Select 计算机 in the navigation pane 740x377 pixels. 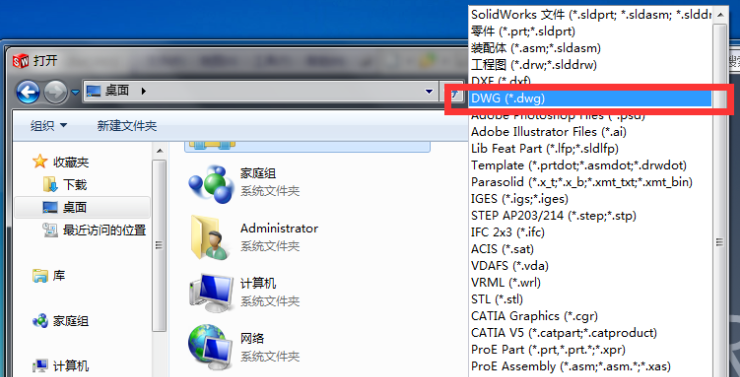(71, 366)
